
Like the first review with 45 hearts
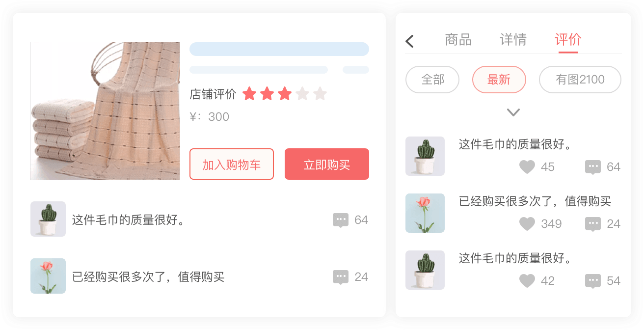(x=527, y=167)
